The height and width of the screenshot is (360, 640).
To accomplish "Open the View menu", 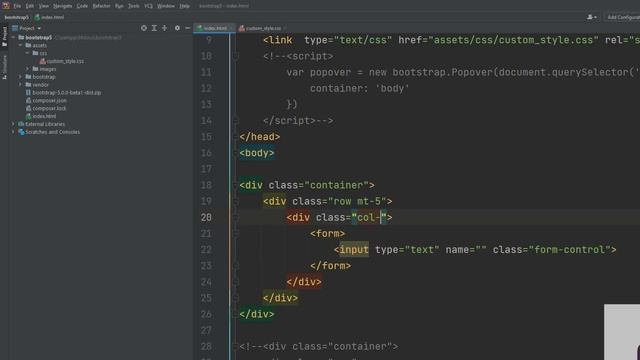I will coord(44,6).
